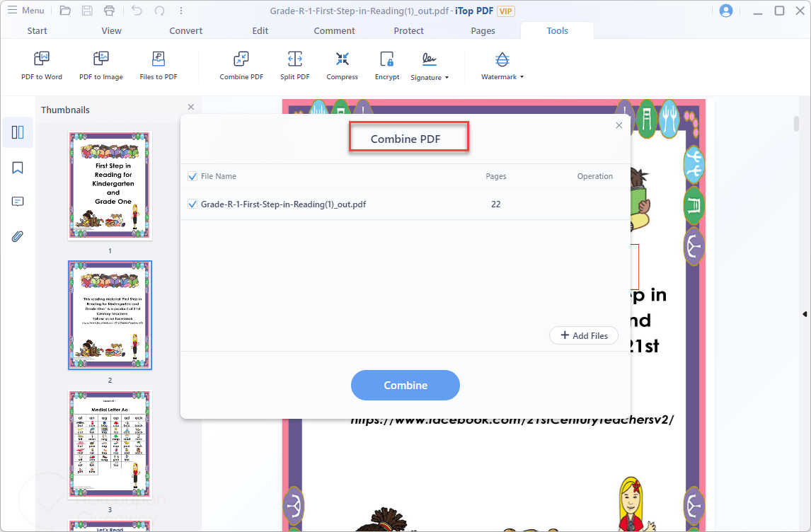Click the PDF to Word tool
Viewport: 811px width, 532px height.
pos(41,66)
